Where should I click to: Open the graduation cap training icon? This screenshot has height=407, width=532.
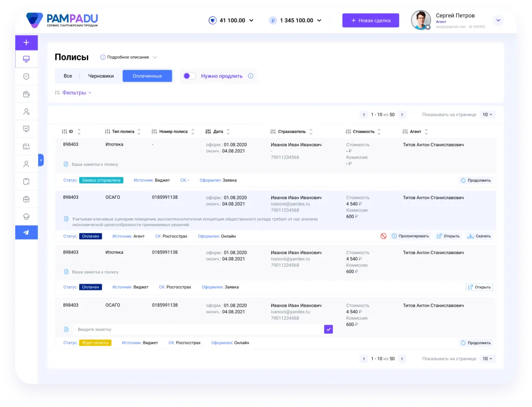26,216
